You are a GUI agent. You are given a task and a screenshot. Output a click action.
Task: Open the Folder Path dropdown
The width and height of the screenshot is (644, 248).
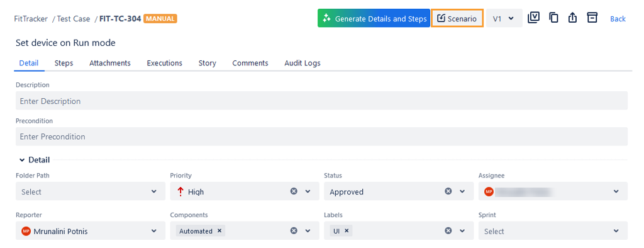pyautogui.click(x=91, y=191)
